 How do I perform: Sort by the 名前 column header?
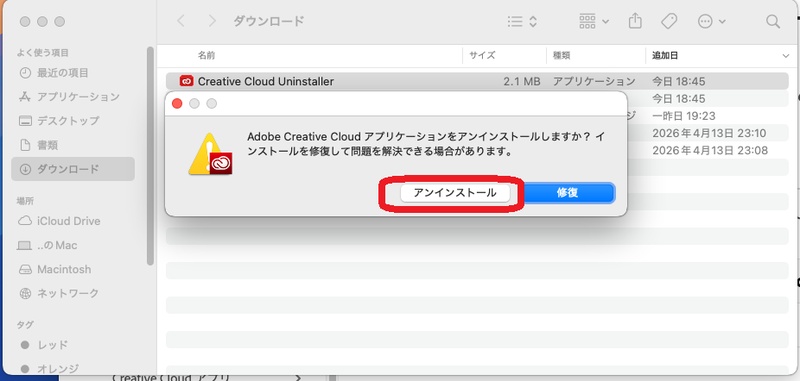207,56
